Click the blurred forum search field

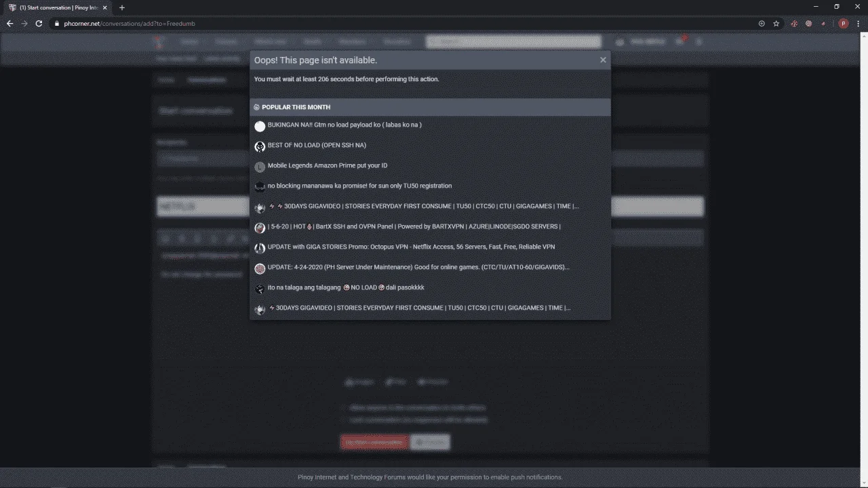click(x=513, y=41)
